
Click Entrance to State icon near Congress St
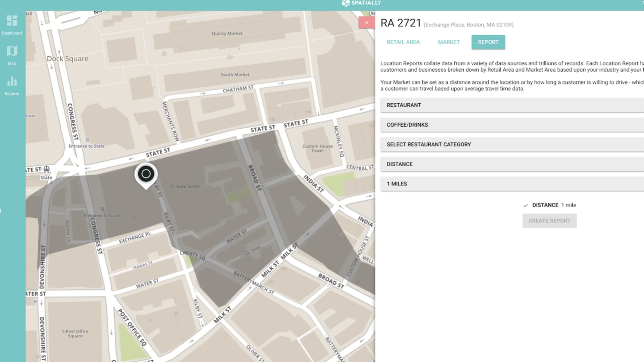point(87,140)
